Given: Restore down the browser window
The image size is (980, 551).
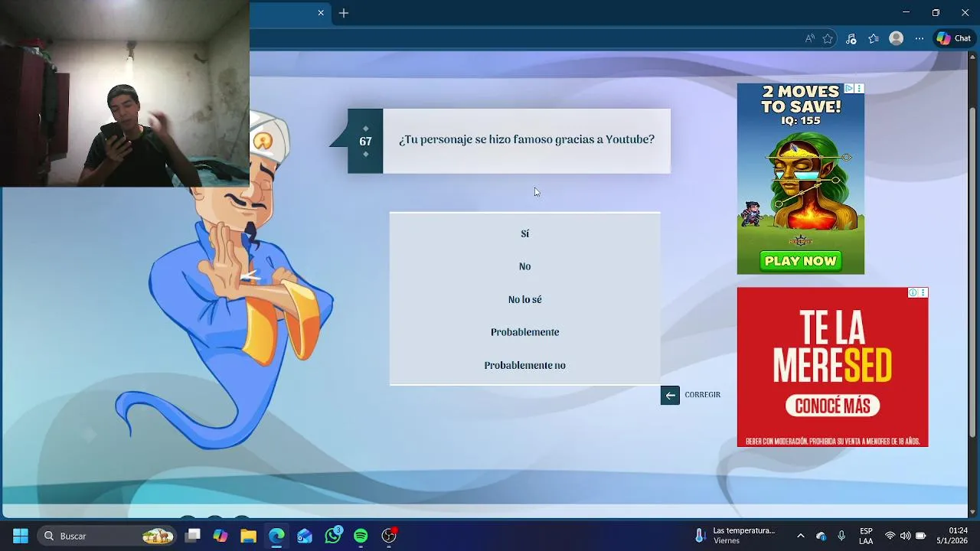Looking at the screenshot, I should point(936,13).
